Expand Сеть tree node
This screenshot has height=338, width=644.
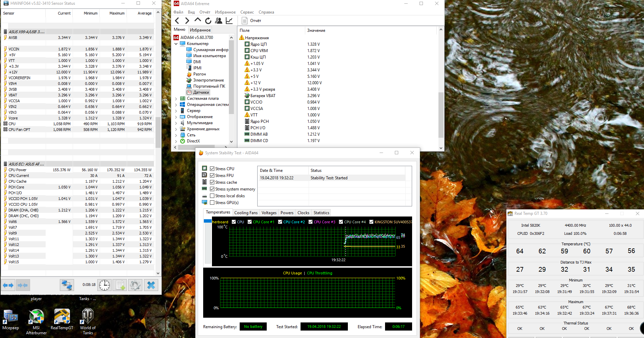coord(176,135)
